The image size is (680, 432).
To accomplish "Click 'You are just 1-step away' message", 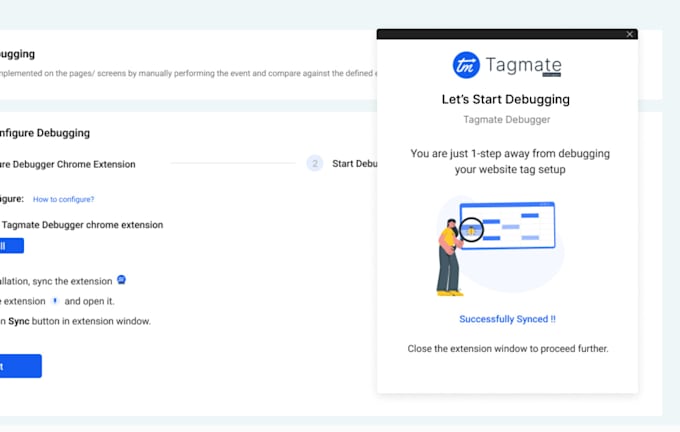I will pos(510,161).
